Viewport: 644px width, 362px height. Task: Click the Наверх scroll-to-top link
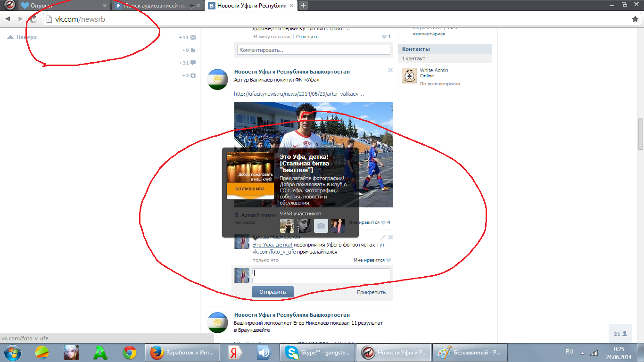(x=22, y=37)
